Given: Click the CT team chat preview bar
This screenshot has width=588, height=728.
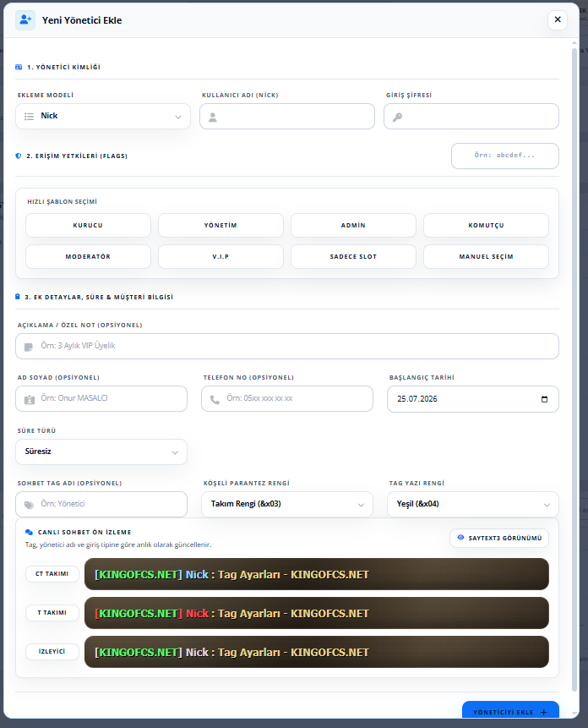Looking at the screenshot, I should 317,574.
